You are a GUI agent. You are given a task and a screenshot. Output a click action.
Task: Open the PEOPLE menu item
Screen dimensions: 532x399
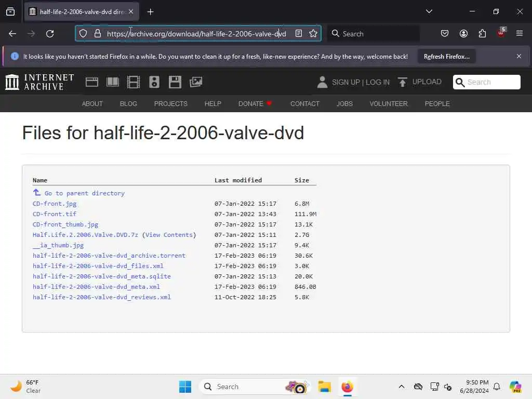437,104
